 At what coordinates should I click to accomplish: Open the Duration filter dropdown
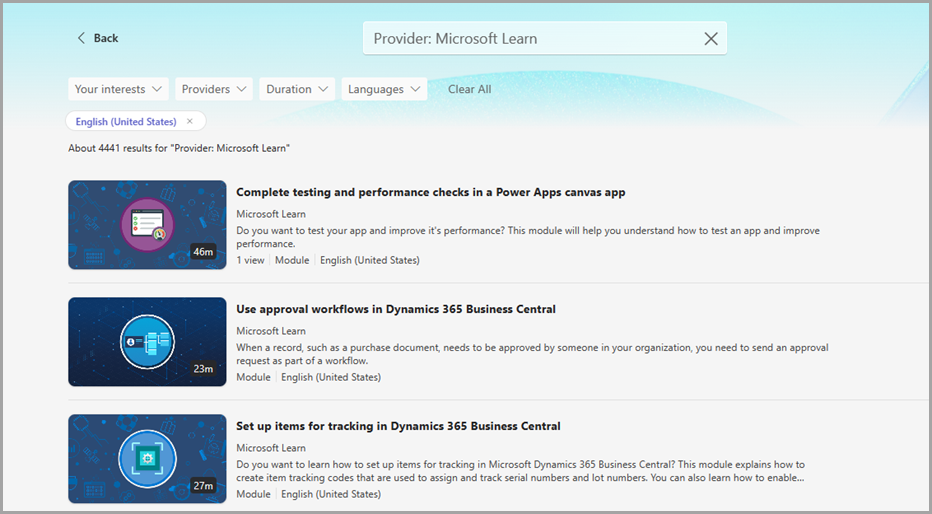297,89
